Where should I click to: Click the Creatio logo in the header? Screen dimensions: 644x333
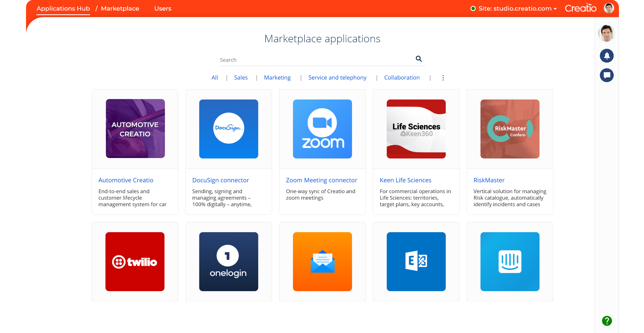580,8
